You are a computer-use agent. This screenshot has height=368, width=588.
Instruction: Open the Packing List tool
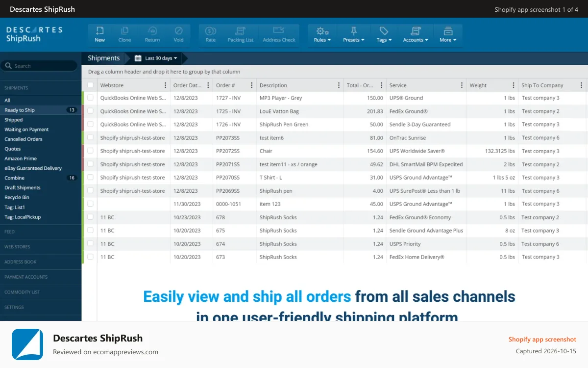[x=241, y=35]
